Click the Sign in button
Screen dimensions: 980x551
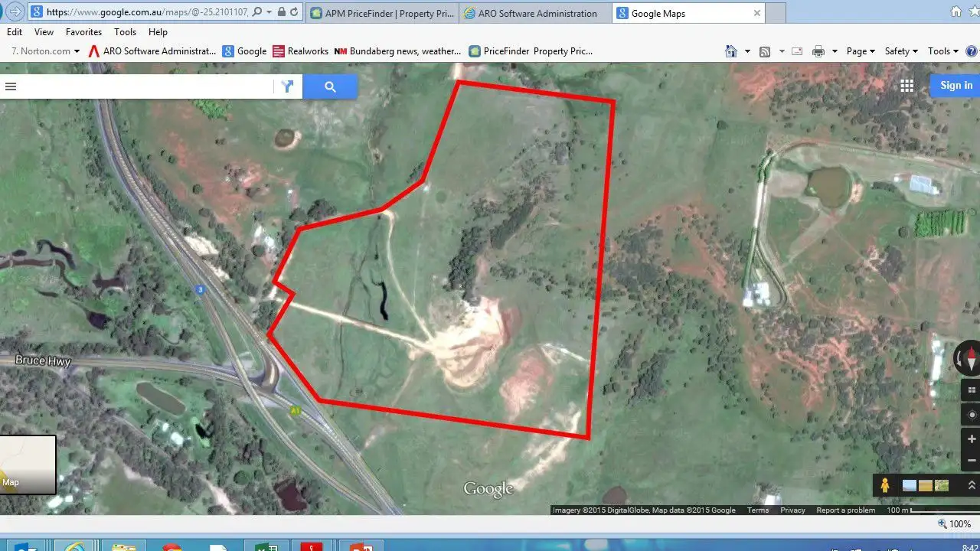[955, 85]
